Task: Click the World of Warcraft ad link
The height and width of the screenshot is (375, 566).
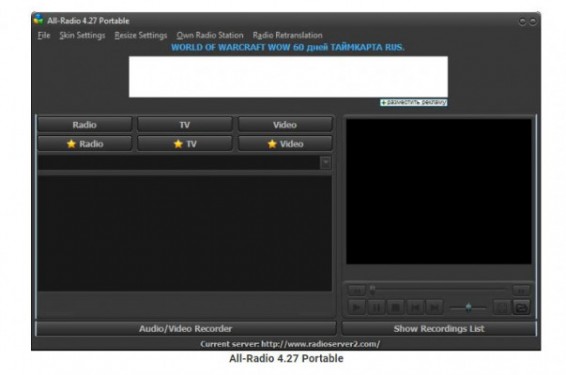Action: click(x=288, y=47)
